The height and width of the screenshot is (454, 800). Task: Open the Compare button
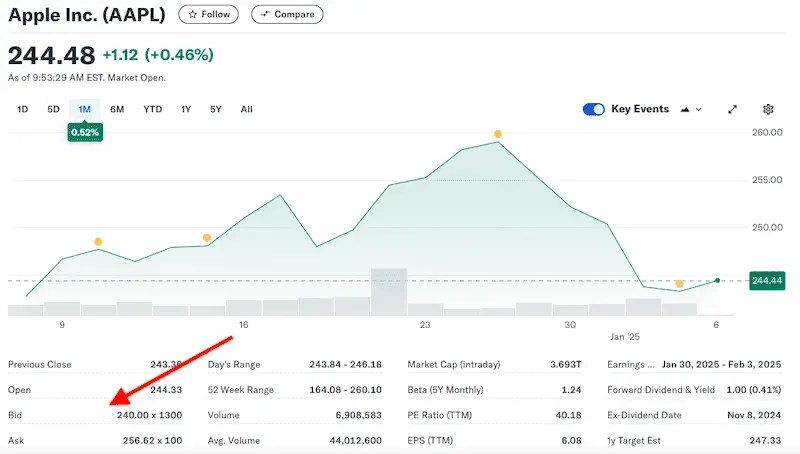click(287, 14)
